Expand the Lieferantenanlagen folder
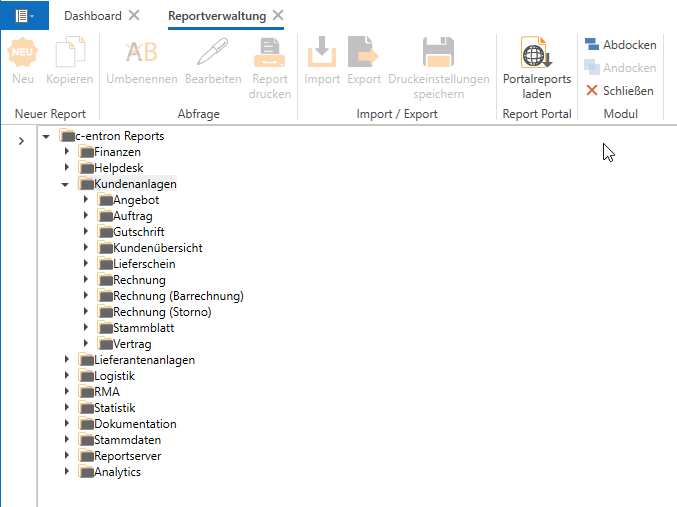This screenshot has height=507, width=677. pyautogui.click(x=66, y=359)
